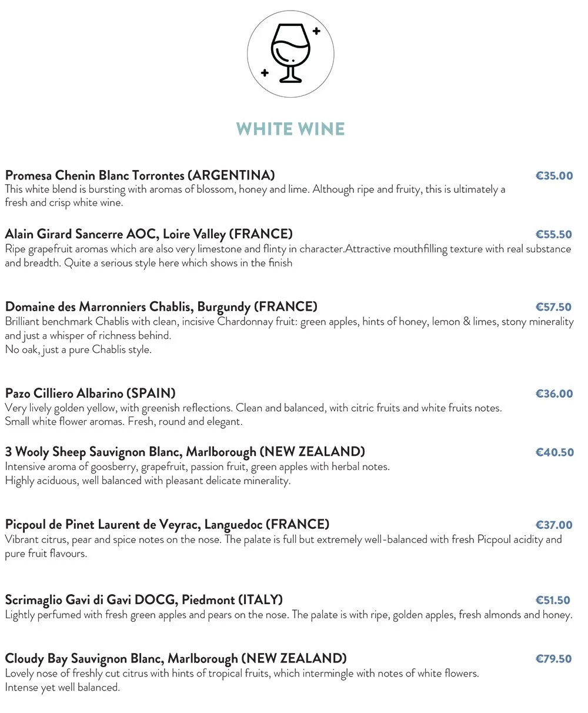Select Domaine des Marronniers Chablis title
Viewport: 588px width, 713px height.
point(161,306)
